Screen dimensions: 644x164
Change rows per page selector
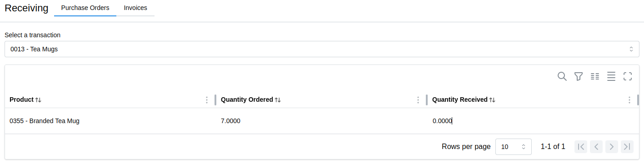click(x=514, y=147)
